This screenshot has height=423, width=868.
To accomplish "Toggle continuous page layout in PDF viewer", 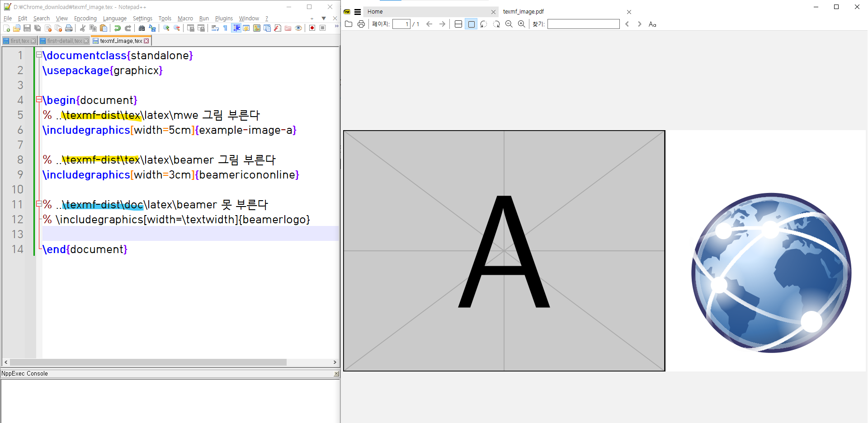I will coord(458,24).
